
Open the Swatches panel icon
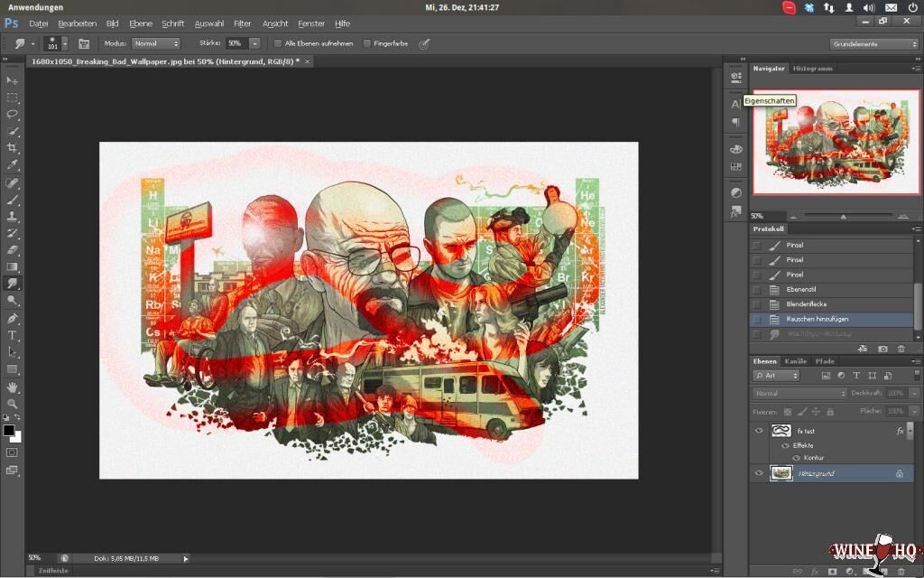point(735,167)
